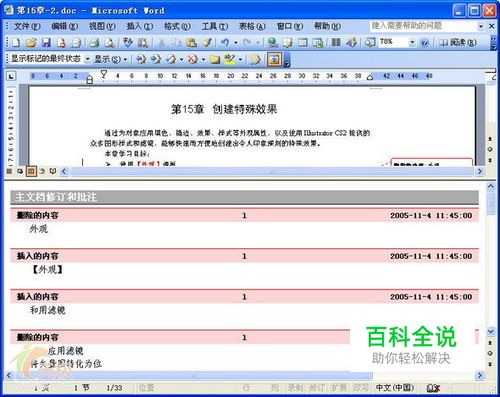
Task: Open the 78% zoom dropdown
Action: pos(412,42)
